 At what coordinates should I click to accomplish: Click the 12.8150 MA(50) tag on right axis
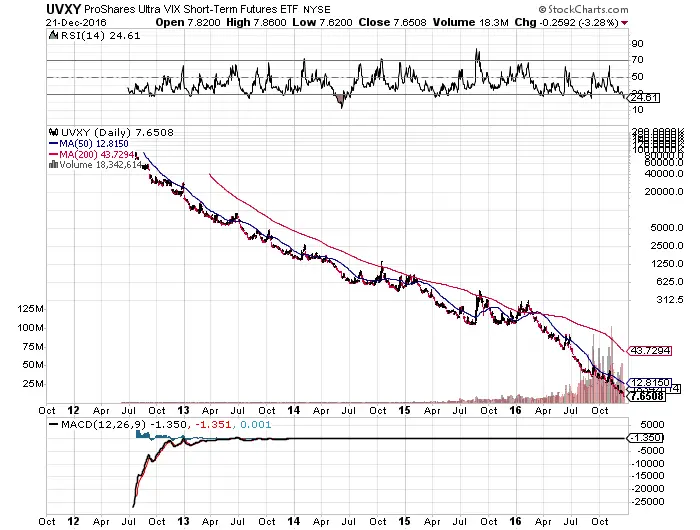[x=650, y=383]
